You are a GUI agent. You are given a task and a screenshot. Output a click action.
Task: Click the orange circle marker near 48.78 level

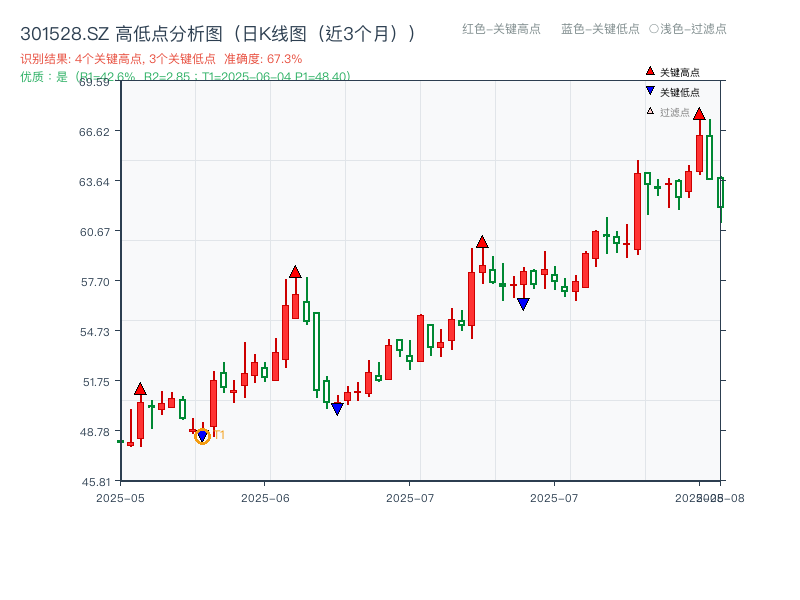[x=200, y=436]
